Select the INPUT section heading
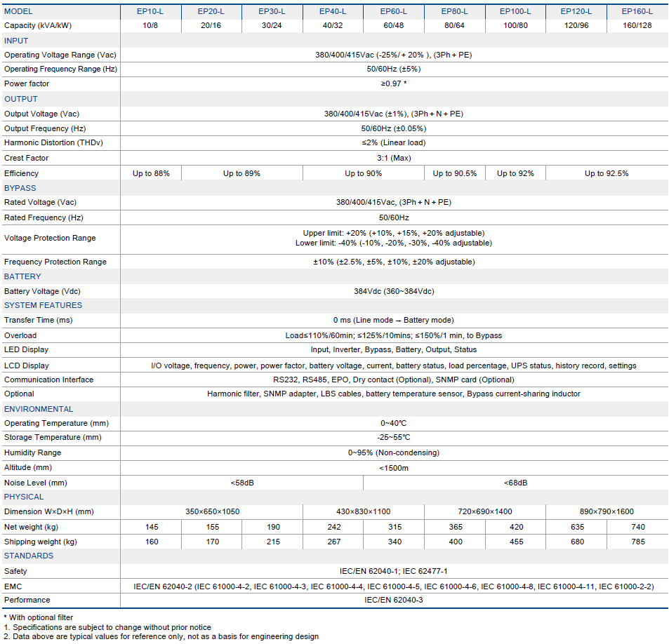 (x=16, y=41)
